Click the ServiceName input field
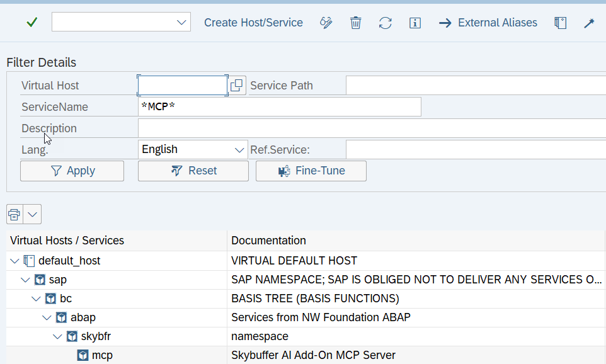 pos(279,107)
